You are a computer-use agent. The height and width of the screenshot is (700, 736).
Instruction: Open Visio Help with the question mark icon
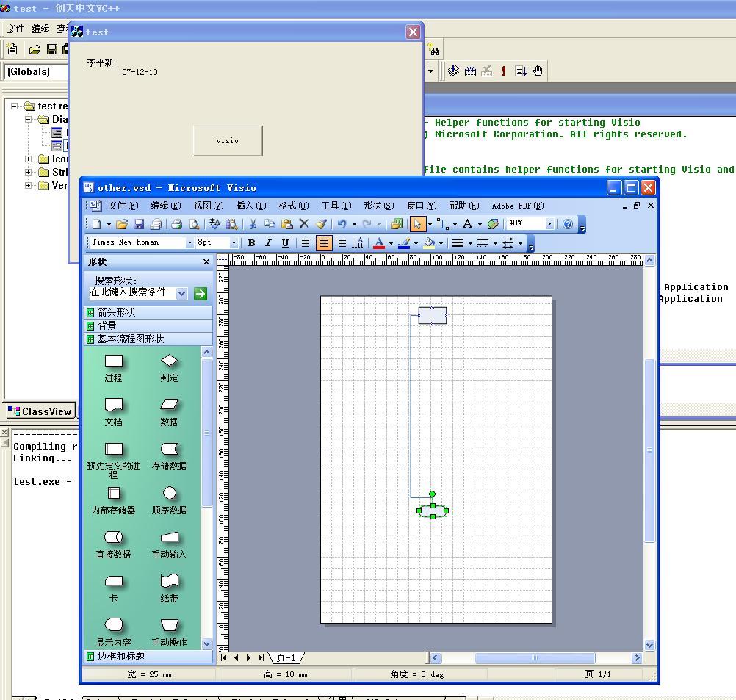tap(568, 225)
